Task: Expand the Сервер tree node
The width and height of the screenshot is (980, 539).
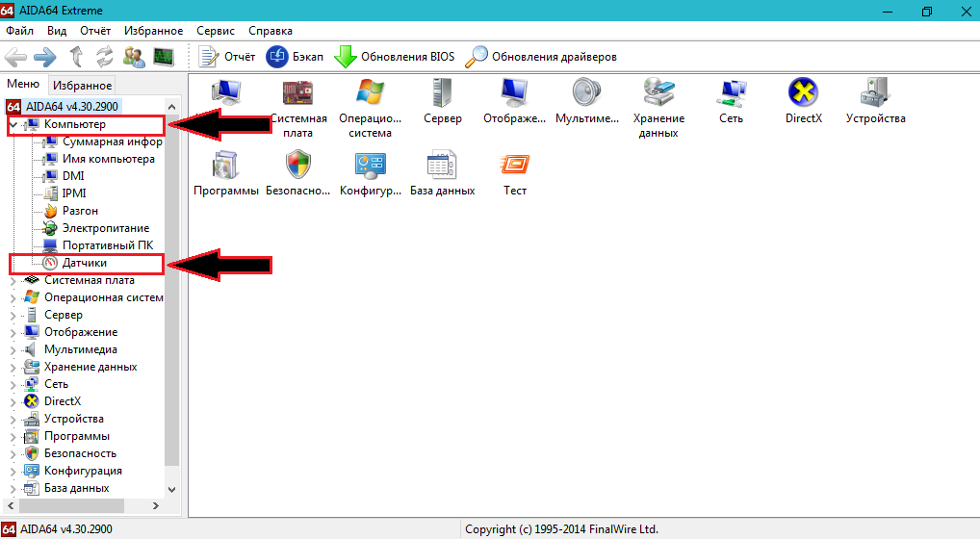Action: coord(13,316)
